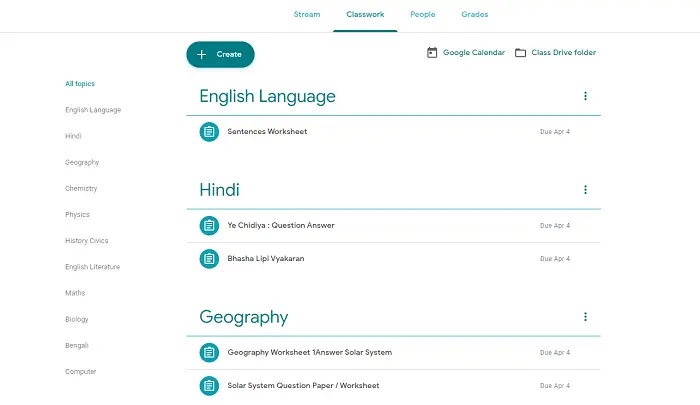Select All topics in the sidebar
Viewport: 700px width, 405px height.
pyautogui.click(x=80, y=84)
